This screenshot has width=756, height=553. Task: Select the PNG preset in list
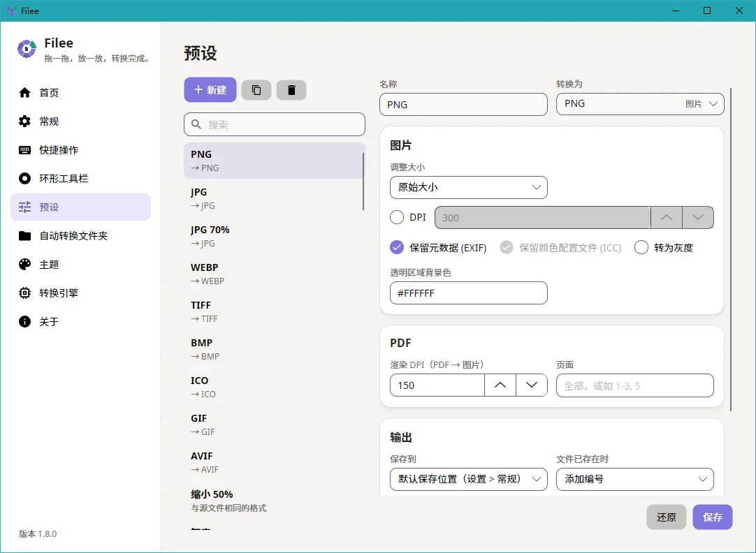pos(275,161)
